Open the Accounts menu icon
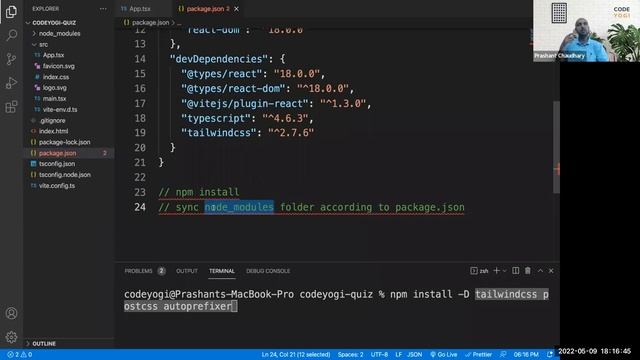Screen dimensions: 640x360 tap(11, 313)
